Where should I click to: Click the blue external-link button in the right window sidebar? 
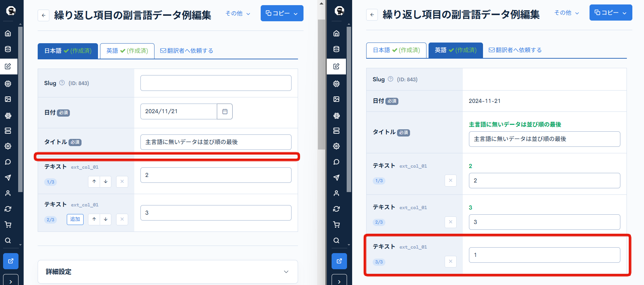coord(339,261)
